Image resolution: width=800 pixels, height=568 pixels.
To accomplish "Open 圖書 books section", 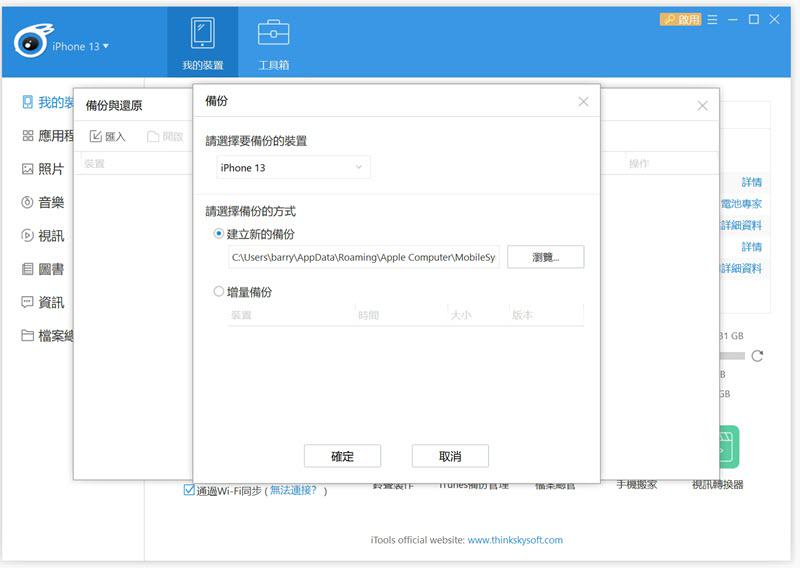I will (x=43, y=269).
